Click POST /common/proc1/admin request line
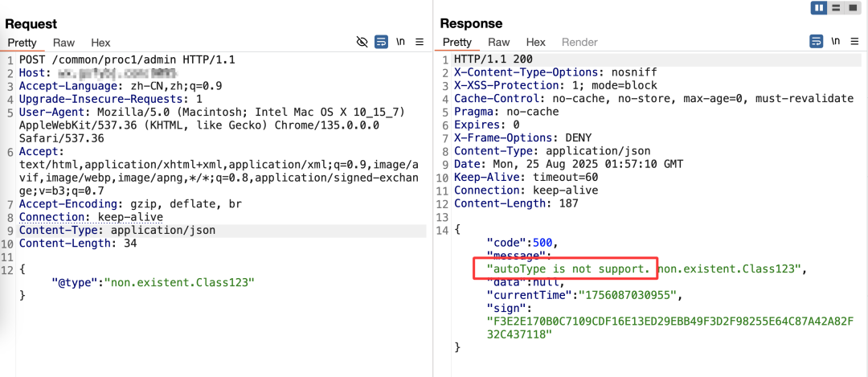The image size is (868, 377). pos(127,59)
